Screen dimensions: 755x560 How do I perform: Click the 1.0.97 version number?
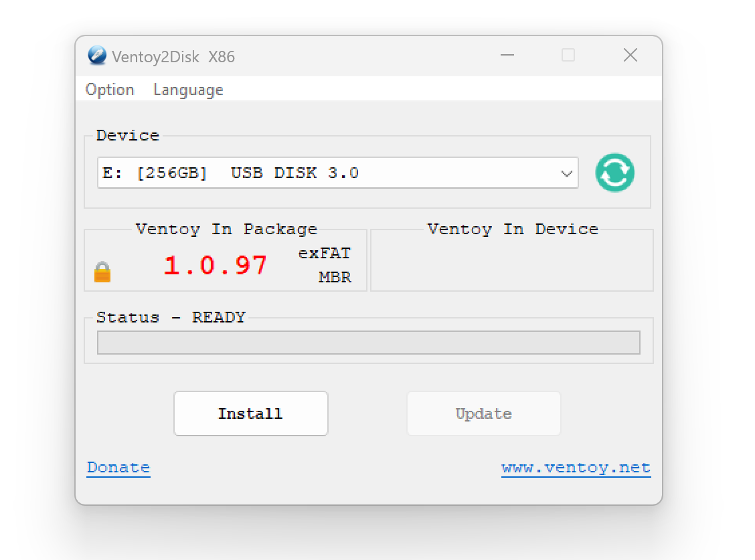coord(216,266)
